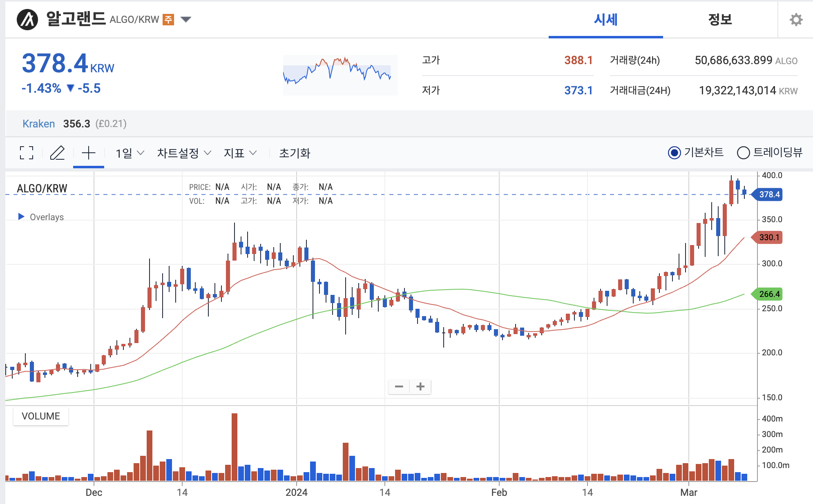Open the 지표 indicators dropdown
The height and width of the screenshot is (504, 813).
click(x=240, y=153)
